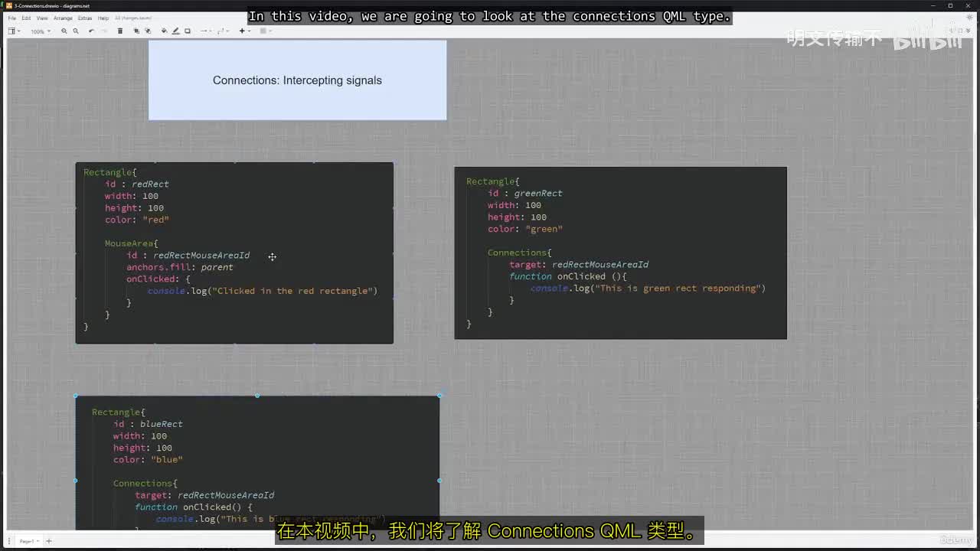Open the Help menu
Image resolution: width=980 pixels, height=551 pixels.
[103, 18]
